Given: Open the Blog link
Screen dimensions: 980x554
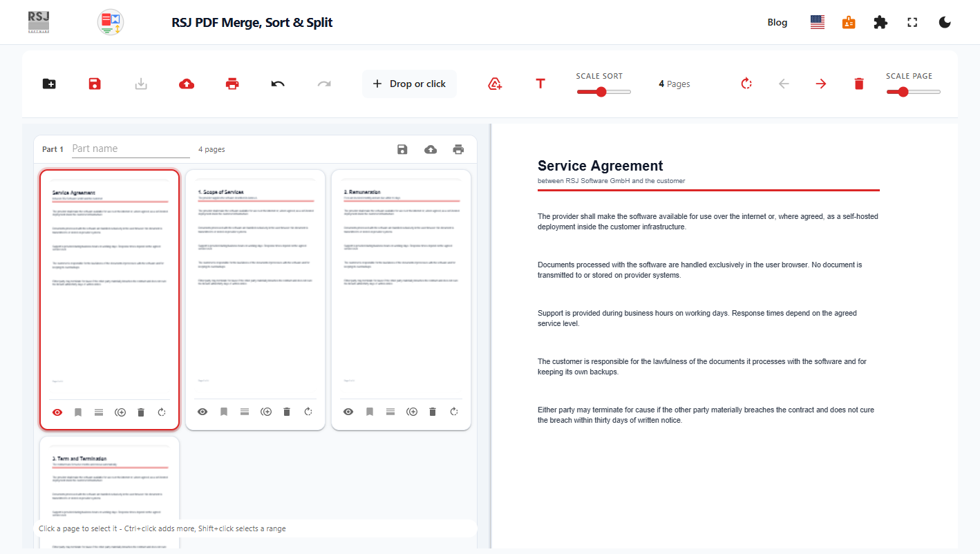Looking at the screenshot, I should (x=778, y=22).
